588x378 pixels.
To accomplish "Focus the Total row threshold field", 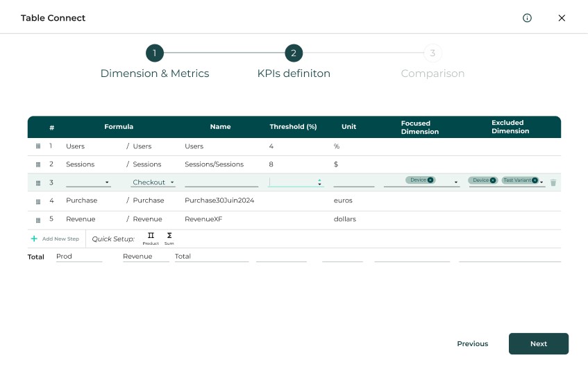I will [x=281, y=257].
